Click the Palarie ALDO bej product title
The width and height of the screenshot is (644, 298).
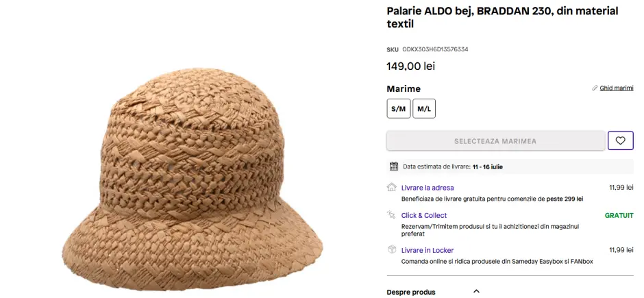502,17
